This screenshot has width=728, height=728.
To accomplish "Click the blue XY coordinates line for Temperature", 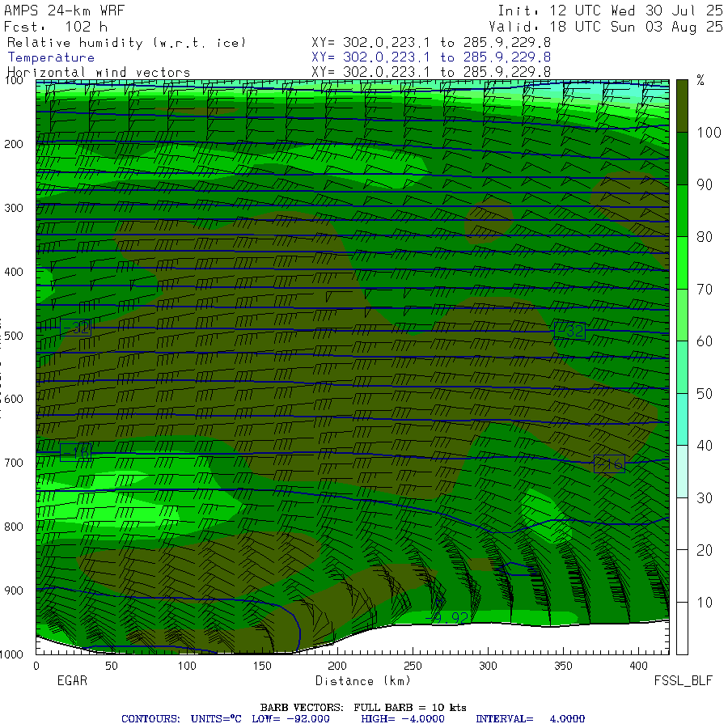I will coord(431,57).
